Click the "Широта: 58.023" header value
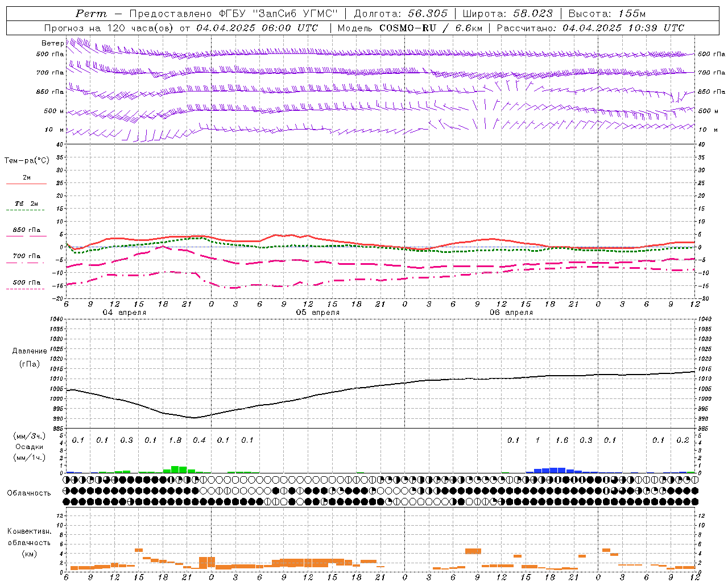 click(x=507, y=14)
